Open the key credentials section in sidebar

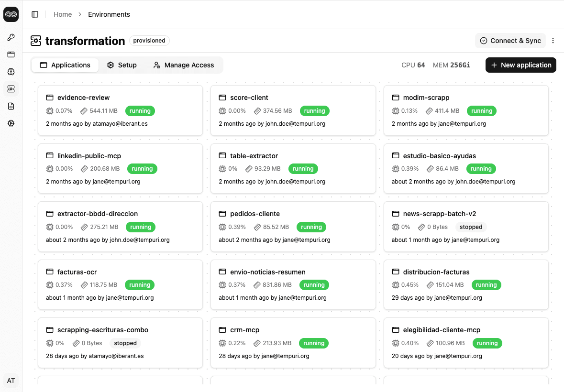click(x=11, y=37)
